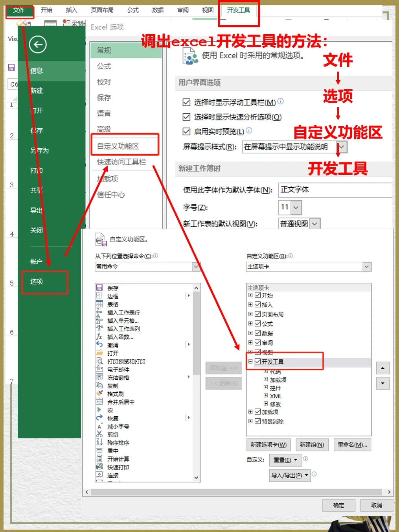The image size is (399, 532).
Task: Click the command list scroll-down arrow
Action: (x=196, y=478)
